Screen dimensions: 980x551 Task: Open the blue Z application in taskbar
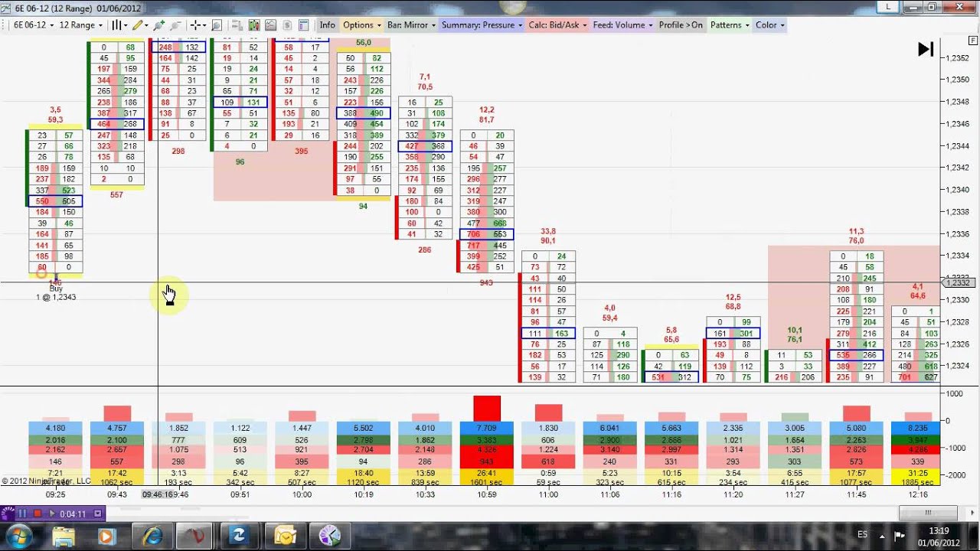click(240, 536)
